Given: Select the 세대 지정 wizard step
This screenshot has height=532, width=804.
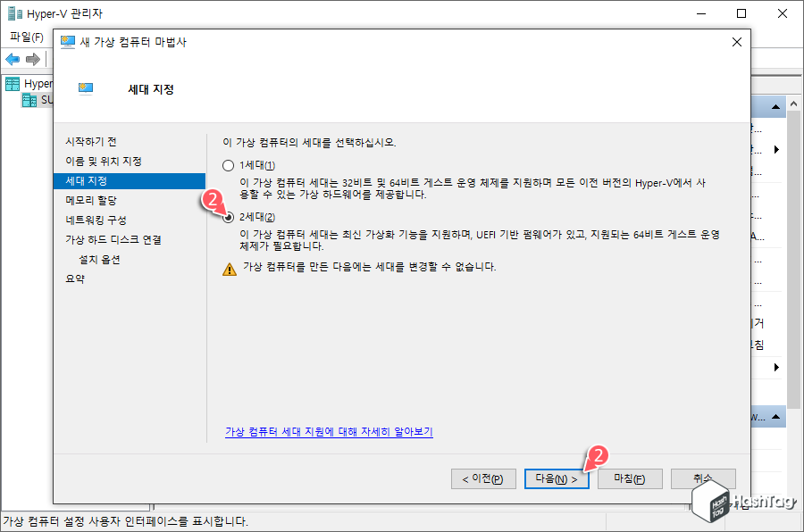Looking at the screenshot, I should 130,181.
